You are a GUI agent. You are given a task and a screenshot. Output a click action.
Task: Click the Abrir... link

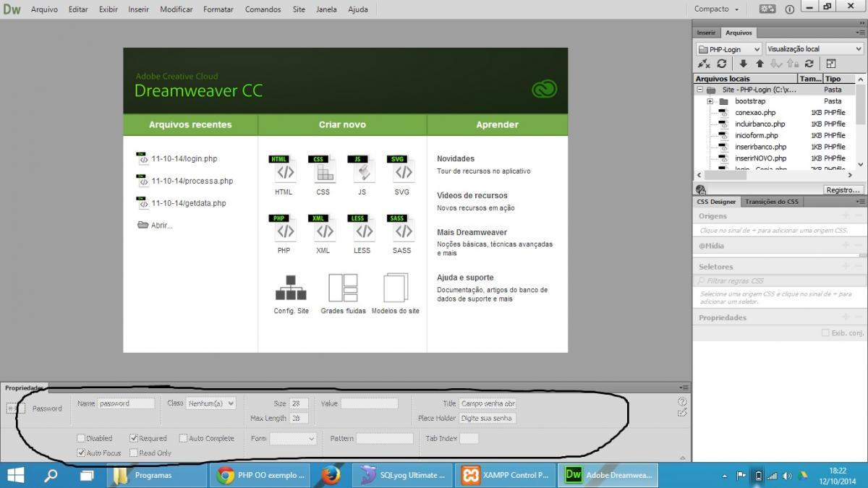pos(161,226)
